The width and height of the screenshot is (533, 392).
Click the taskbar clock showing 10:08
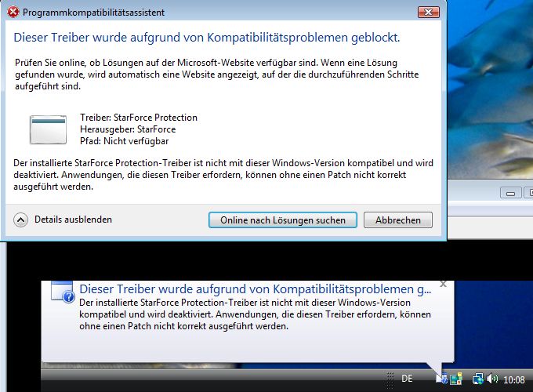[515, 379]
